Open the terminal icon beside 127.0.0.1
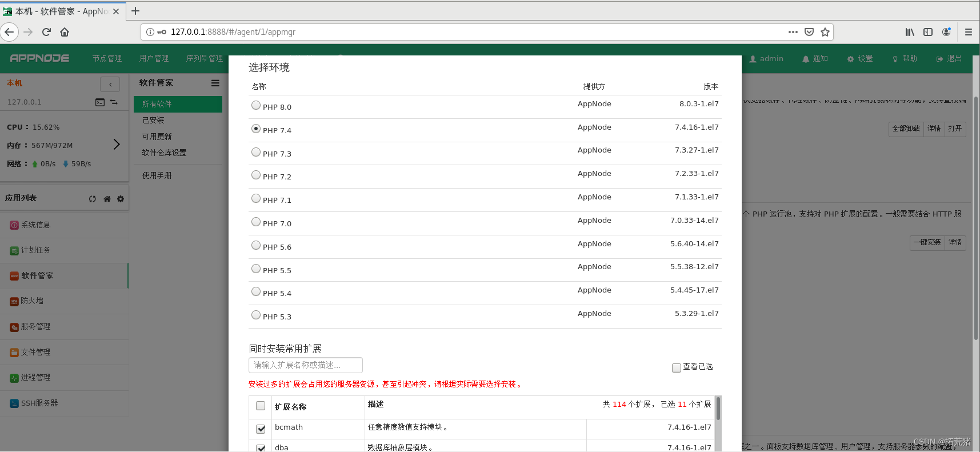Screen dimensions: 980x452 [100, 102]
